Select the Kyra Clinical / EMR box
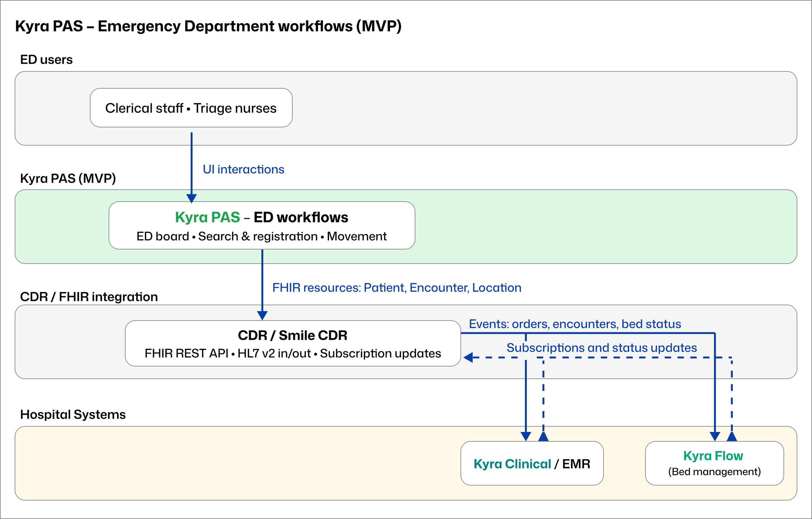Viewport: 812px width, 519px height. coord(532,463)
